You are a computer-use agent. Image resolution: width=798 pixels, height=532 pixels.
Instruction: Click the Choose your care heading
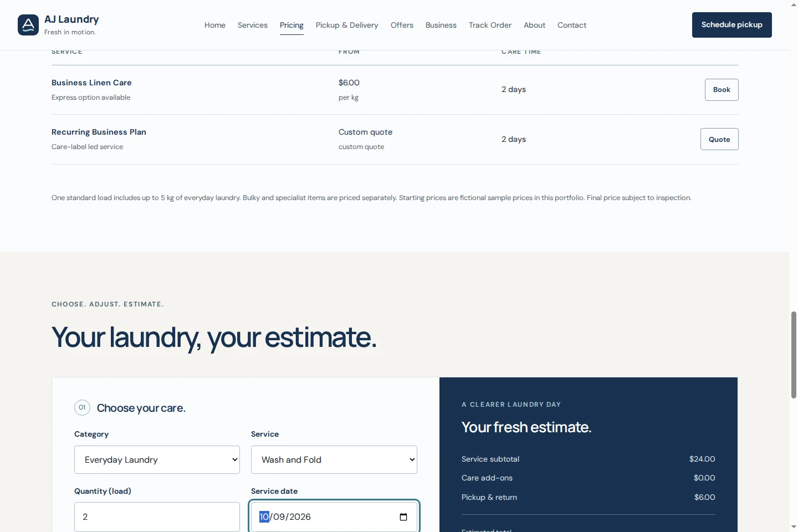[x=141, y=408]
